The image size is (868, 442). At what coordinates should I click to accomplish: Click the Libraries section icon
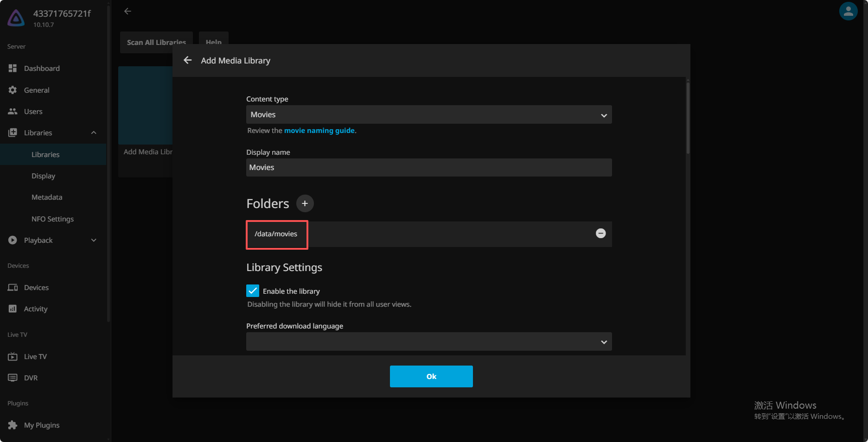pyautogui.click(x=13, y=133)
